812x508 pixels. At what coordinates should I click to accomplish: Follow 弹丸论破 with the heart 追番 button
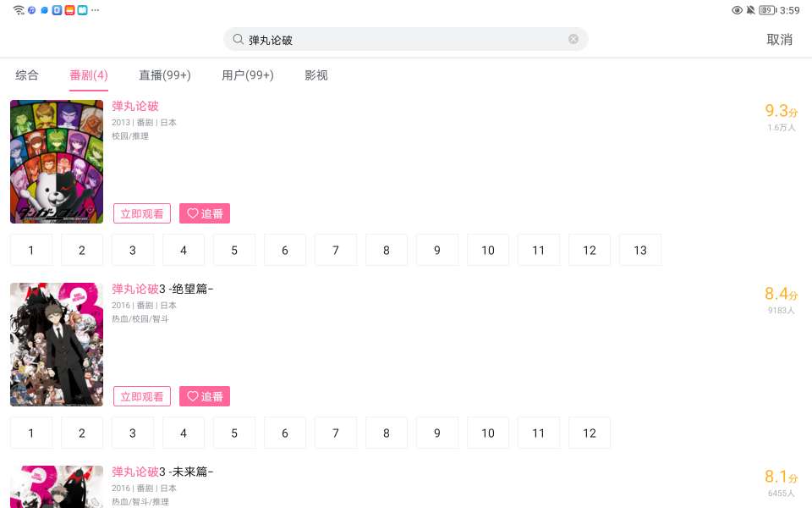coord(205,213)
